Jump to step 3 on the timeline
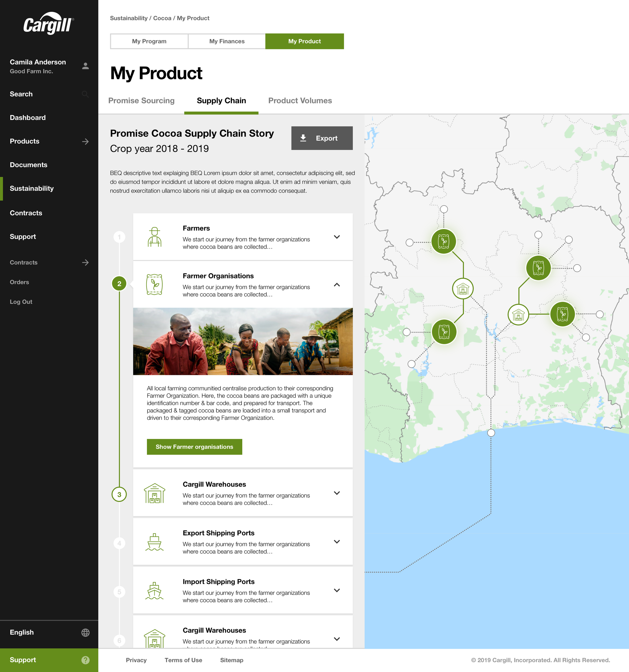The image size is (629, 672). pyautogui.click(x=119, y=495)
